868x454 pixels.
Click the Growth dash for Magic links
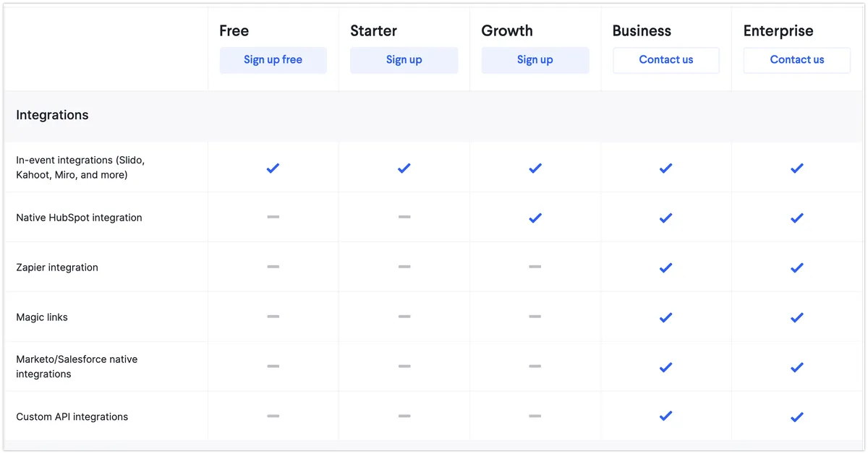pos(535,317)
